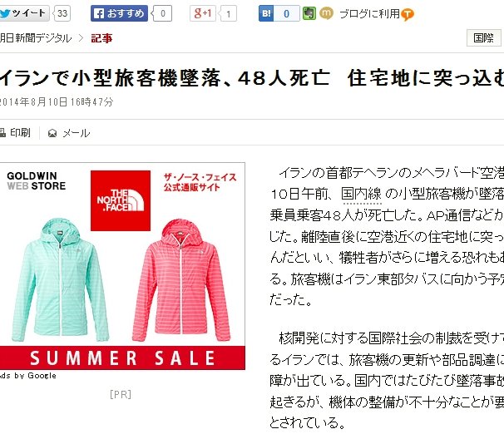Go to 朝日新聞デジタル breadcrumb link
This screenshot has height=434, width=504.
[36, 38]
